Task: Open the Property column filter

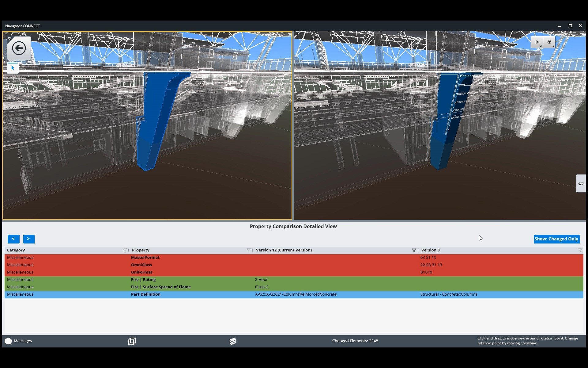Action: pyautogui.click(x=248, y=250)
